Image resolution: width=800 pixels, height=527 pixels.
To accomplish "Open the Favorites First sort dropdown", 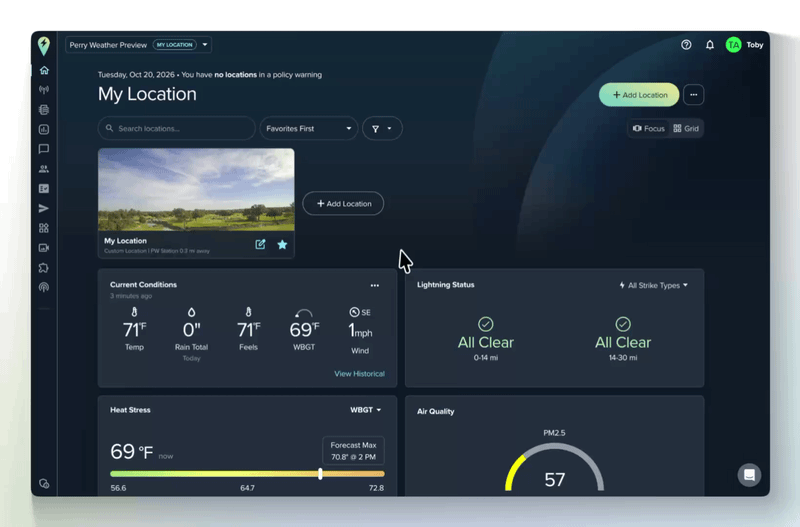I will point(309,129).
